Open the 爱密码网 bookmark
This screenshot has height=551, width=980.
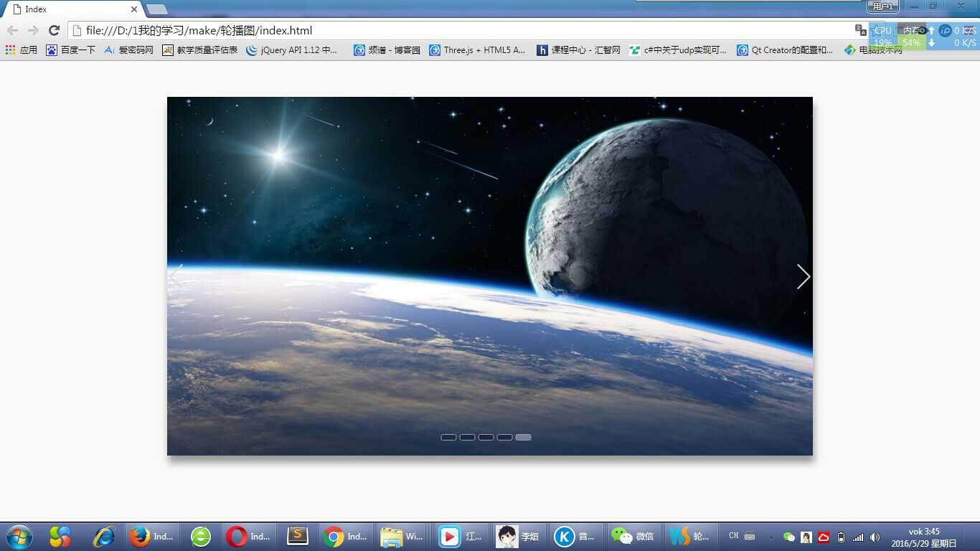[128, 50]
